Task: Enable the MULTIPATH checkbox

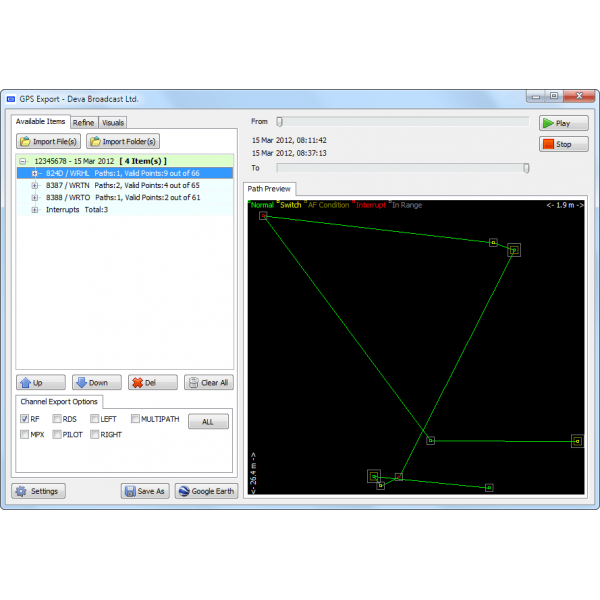Action: click(135, 419)
